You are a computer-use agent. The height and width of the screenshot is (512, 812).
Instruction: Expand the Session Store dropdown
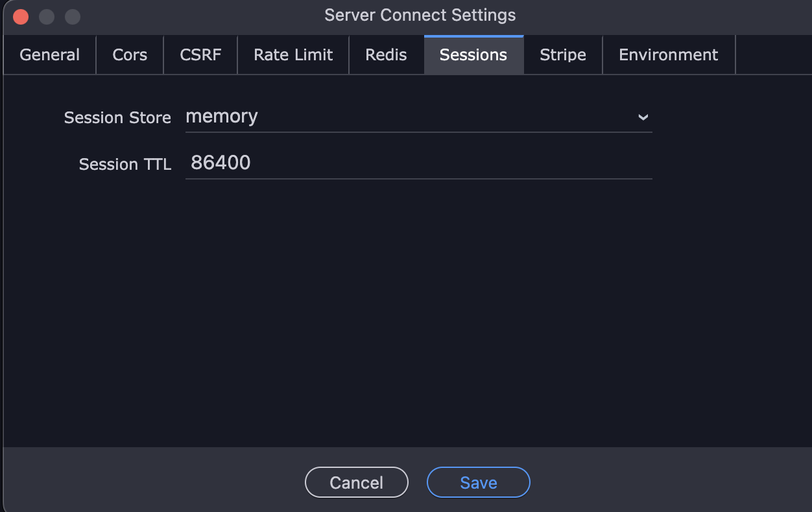[419, 117]
